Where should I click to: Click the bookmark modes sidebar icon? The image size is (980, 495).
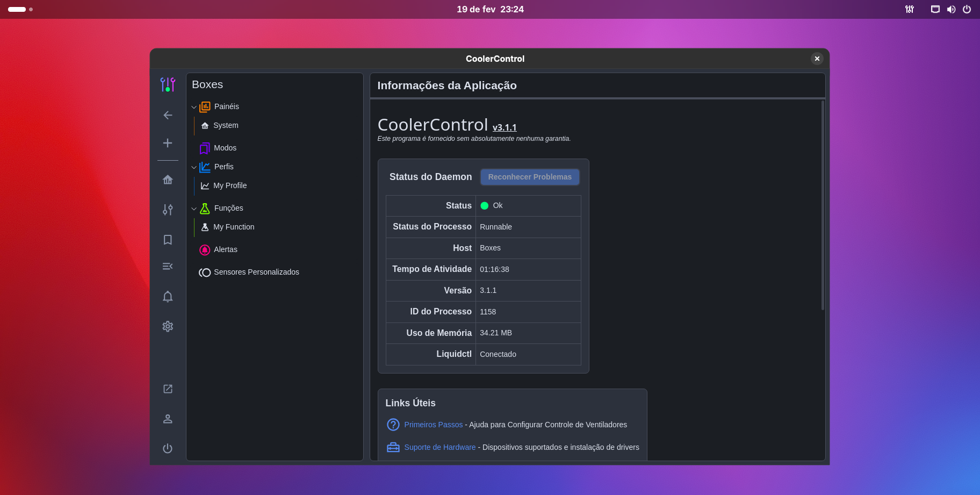[168, 240]
